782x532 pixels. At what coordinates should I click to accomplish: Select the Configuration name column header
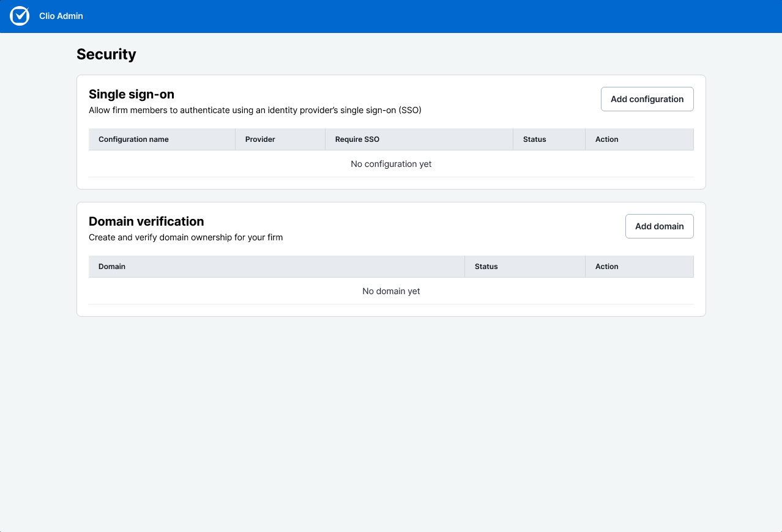pos(162,139)
